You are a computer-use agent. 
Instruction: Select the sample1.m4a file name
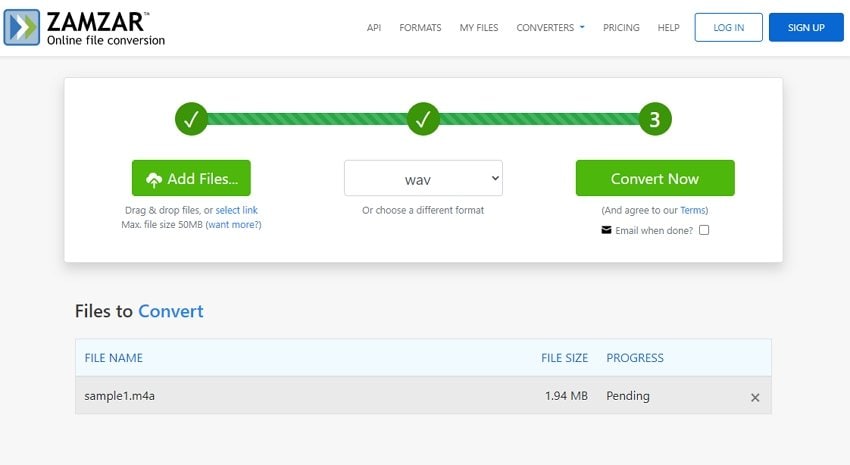tap(119, 396)
